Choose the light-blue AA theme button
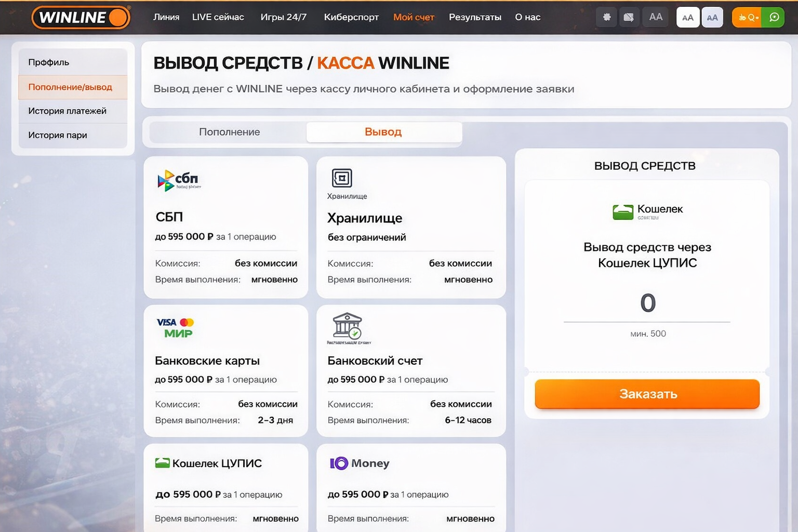798x532 pixels. [x=712, y=17]
